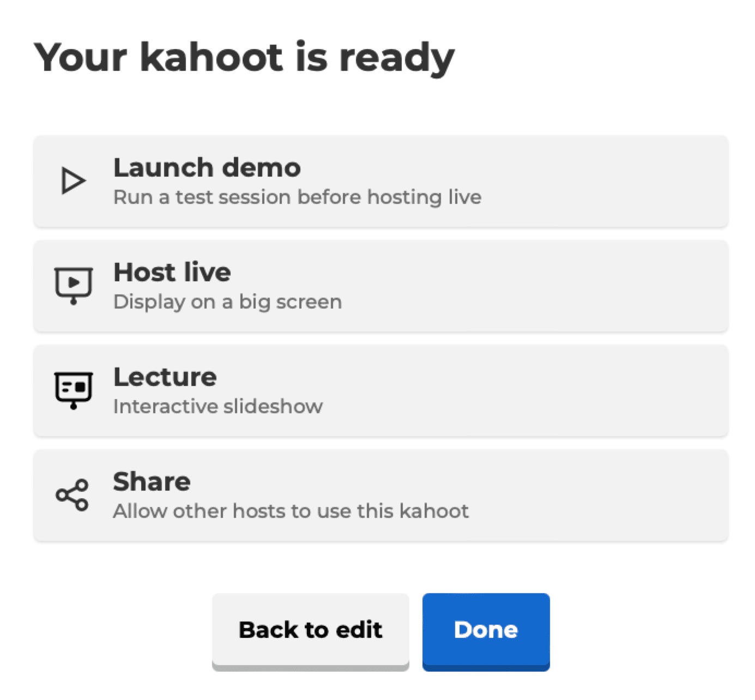Image resolution: width=755 pixels, height=700 pixels.
Task: Click 'Allow other hosts to use this kahoot'
Action: (x=291, y=511)
